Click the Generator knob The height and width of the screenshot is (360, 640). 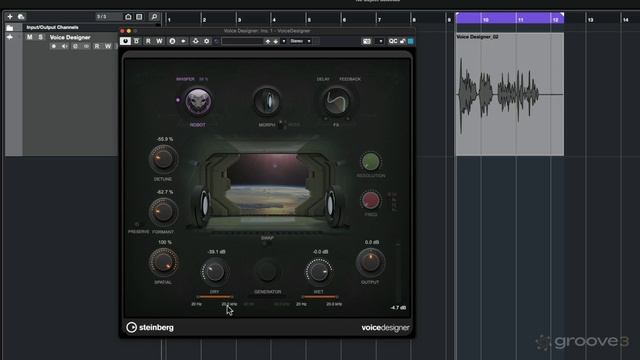coord(267,271)
